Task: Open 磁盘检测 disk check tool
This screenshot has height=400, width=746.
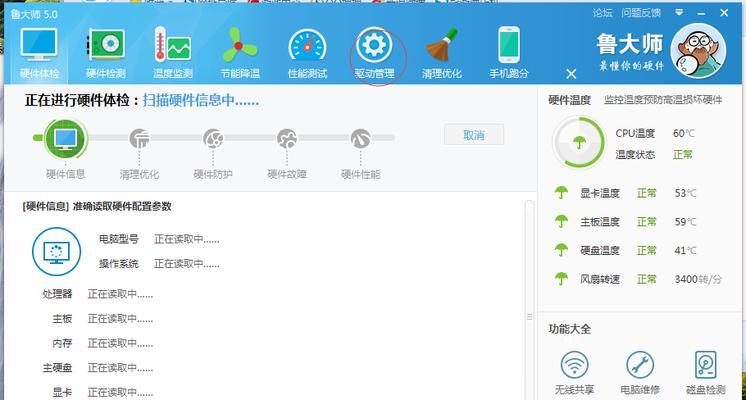Action: click(706, 373)
